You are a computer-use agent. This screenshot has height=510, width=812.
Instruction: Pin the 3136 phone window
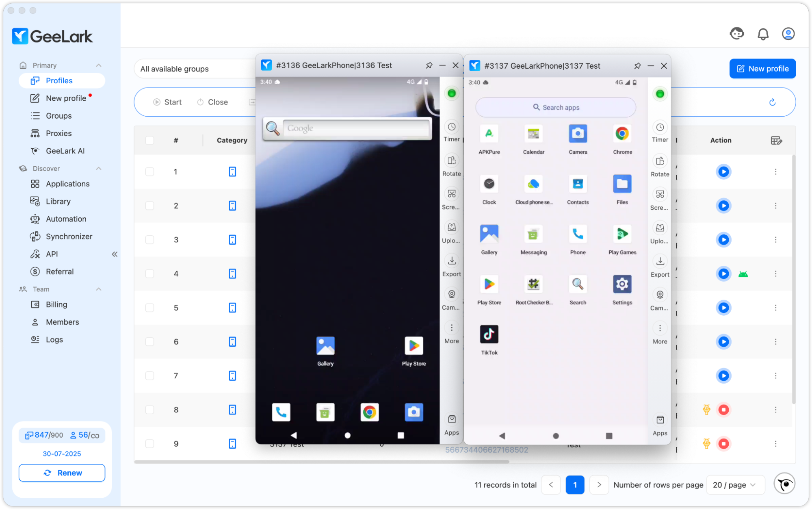[x=429, y=65]
